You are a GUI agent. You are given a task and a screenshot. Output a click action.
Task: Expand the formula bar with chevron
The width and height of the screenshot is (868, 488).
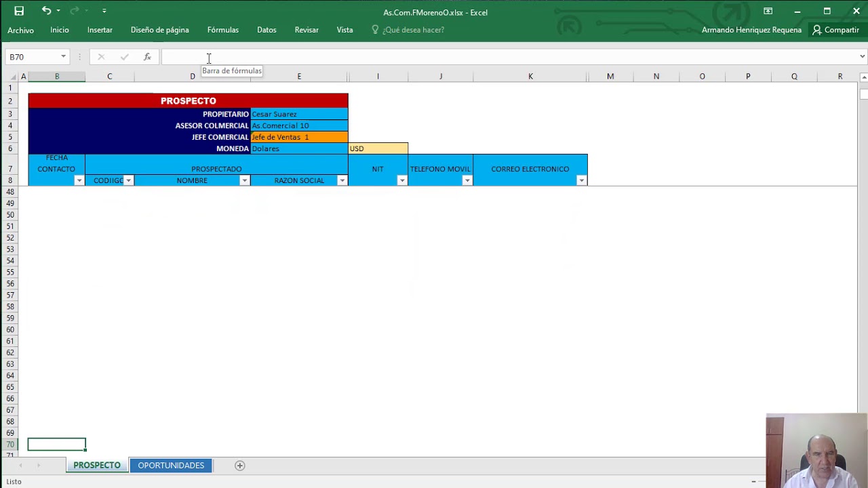click(862, 57)
